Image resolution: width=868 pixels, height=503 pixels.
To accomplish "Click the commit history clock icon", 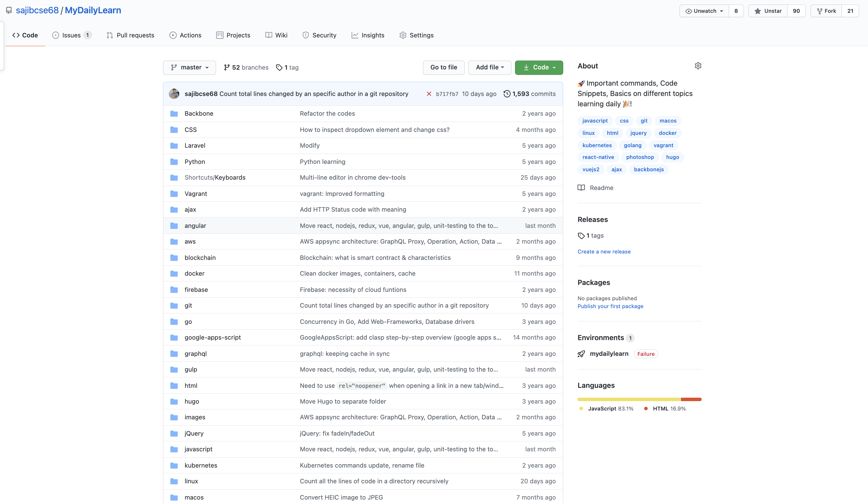I will point(507,94).
